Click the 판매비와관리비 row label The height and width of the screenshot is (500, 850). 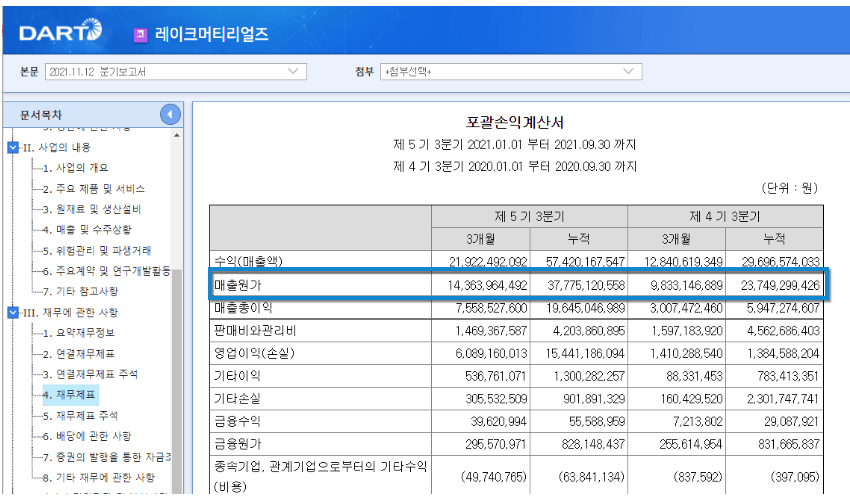[x=255, y=331]
